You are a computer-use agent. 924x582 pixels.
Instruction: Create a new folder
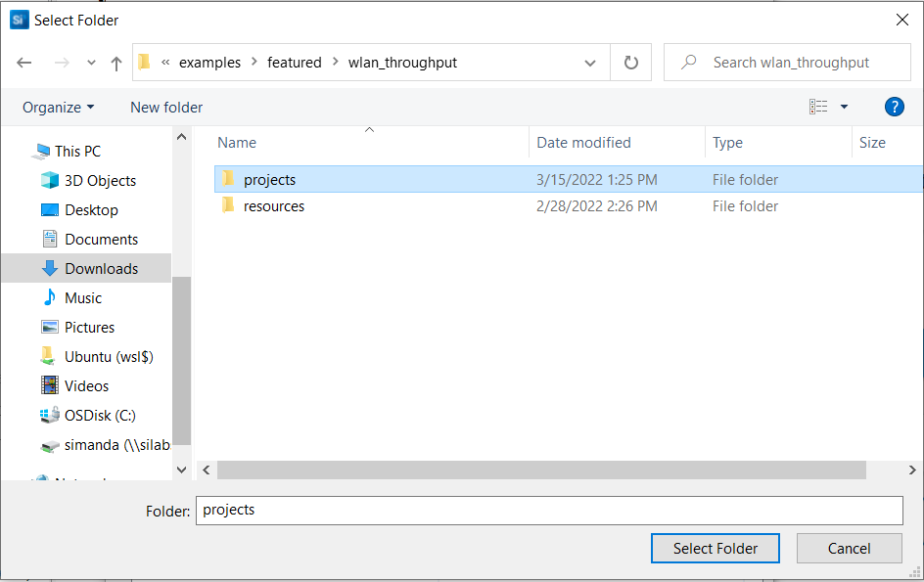point(165,107)
